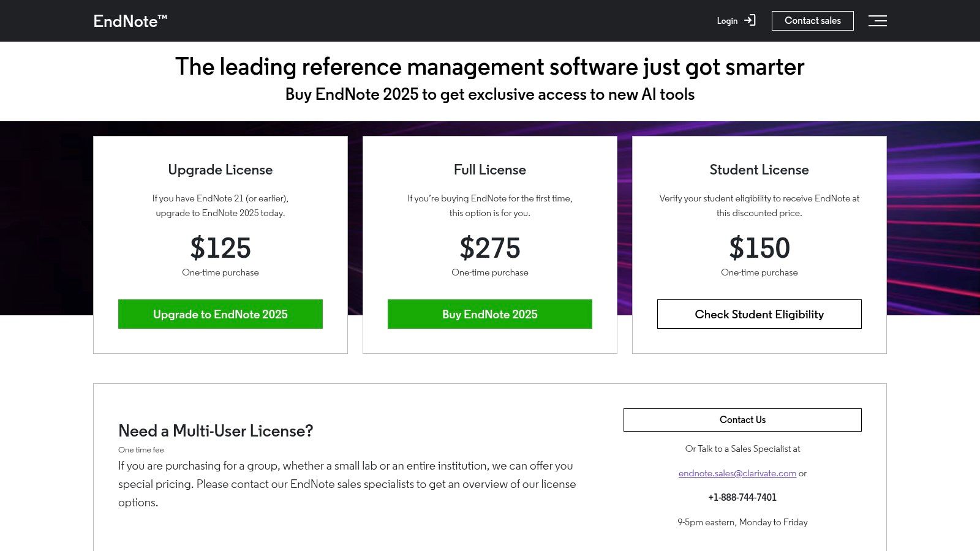Click the Login text link
Viewport: 980px width, 551px height.
[x=727, y=21]
